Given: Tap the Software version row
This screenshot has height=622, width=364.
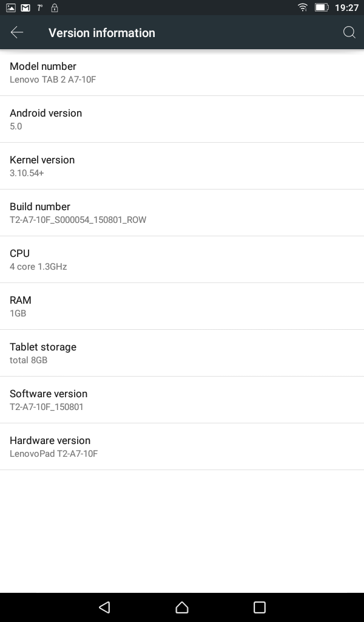Looking at the screenshot, I should point(182,400).
